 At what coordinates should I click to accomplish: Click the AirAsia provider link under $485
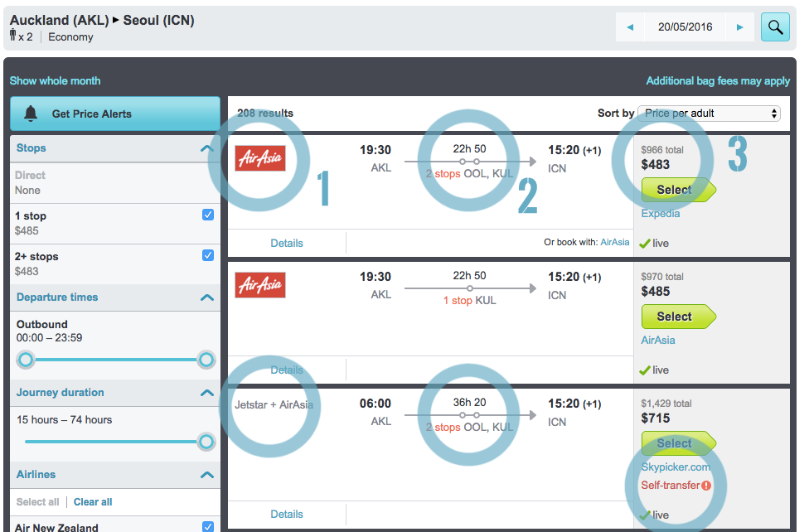click(658, 340)
